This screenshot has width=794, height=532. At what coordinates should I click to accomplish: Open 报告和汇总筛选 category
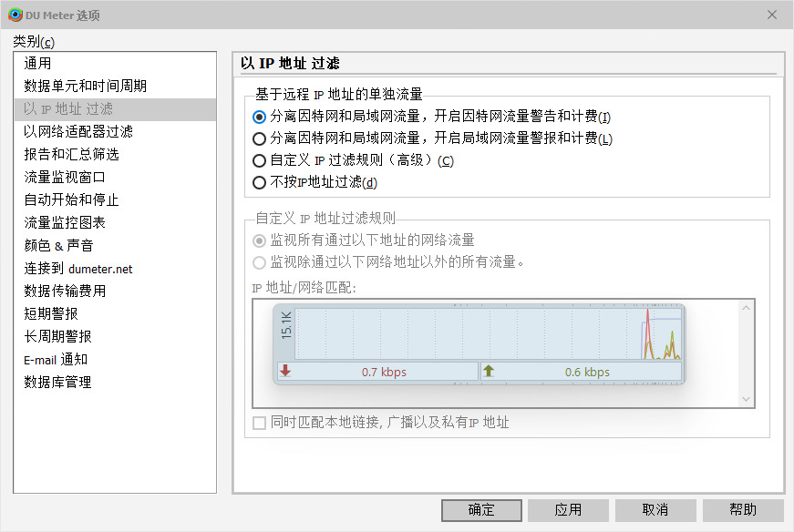[115, 154]
